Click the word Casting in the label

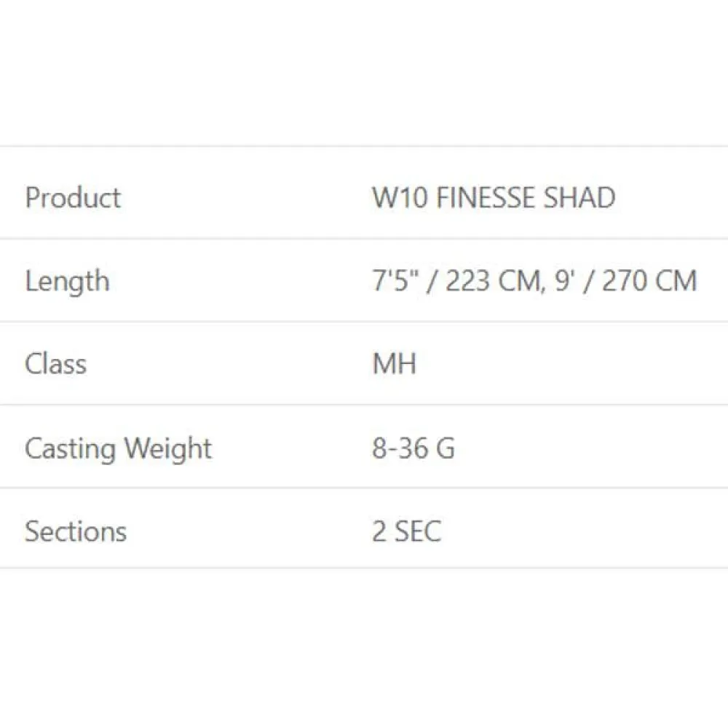[x=69, y=448]
